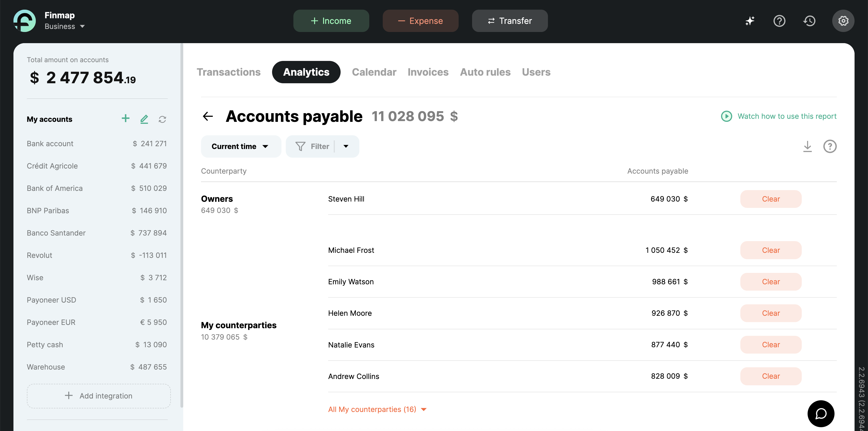Screen dimensions: 868x431
Task: Add a new account with plus icon
Action: [x=125, y=118]
